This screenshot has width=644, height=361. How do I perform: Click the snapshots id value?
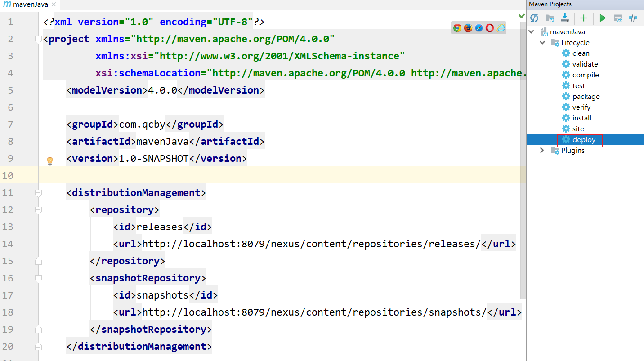click(162, 295)
